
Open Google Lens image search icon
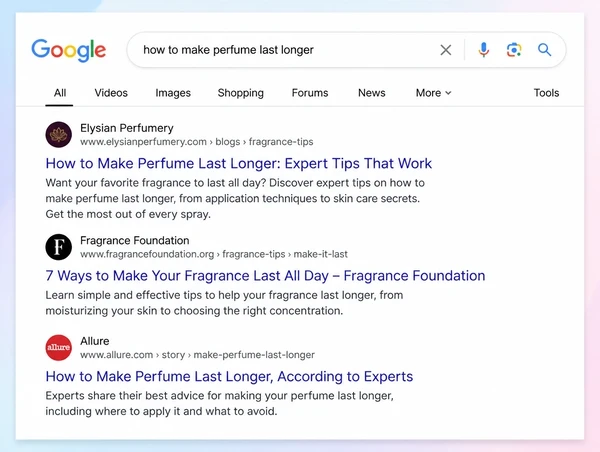(x=514, y=50)
